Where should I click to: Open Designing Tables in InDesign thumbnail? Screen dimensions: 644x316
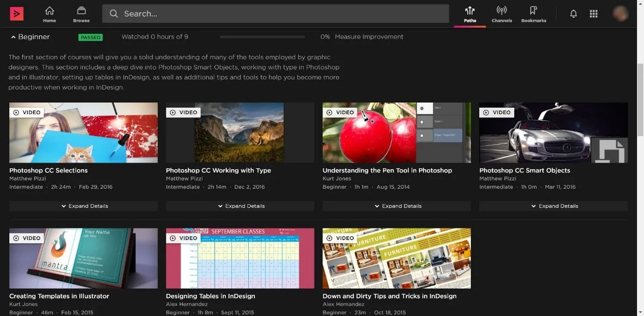point(240,258)
